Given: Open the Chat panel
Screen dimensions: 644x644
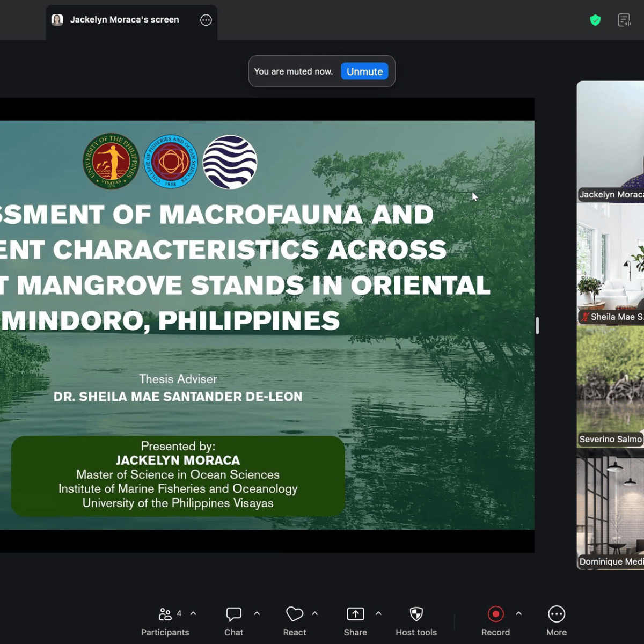Looking at the screenshot, I should 233,614.
